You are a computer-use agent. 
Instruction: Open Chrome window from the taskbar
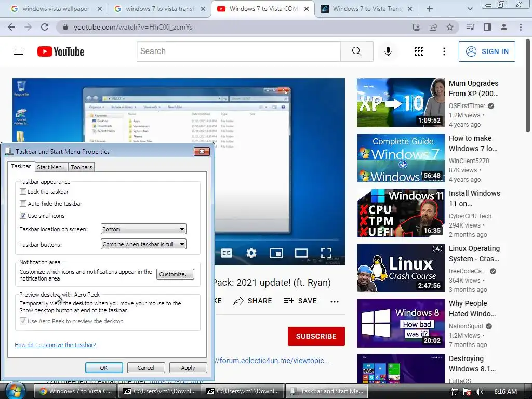pos(76,391)
